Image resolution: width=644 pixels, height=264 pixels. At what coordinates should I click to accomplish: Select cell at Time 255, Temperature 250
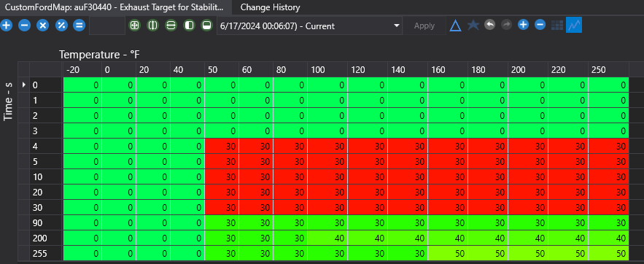coord(608,254)
